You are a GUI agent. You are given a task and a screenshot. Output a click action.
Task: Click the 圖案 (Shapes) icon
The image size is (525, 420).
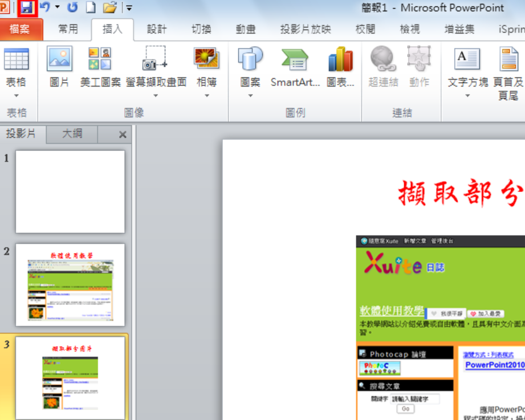point(250,59)
